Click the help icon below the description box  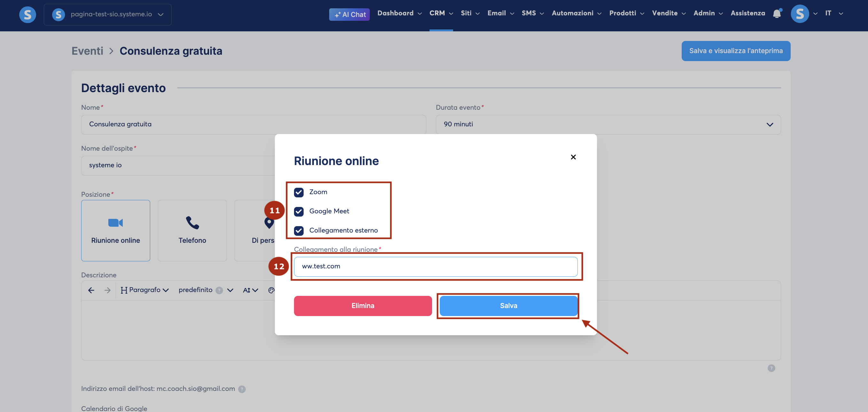[x=771, y=368]
